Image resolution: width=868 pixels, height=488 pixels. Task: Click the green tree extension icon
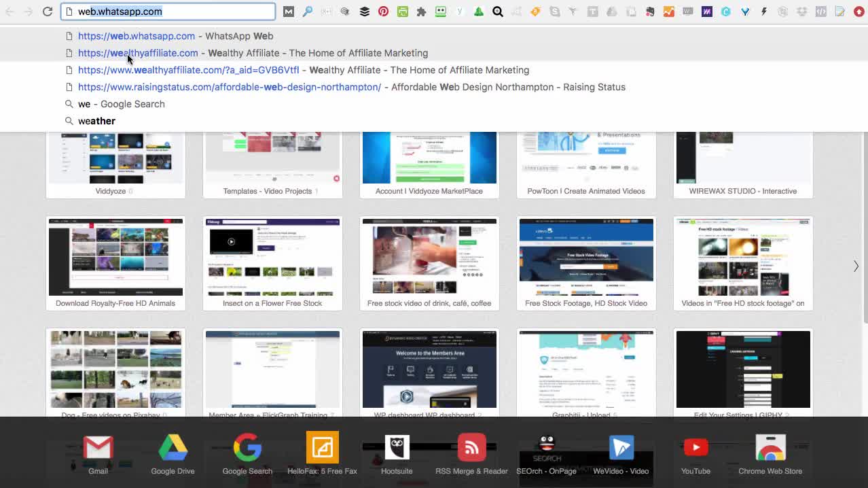[x=479, y=12]
